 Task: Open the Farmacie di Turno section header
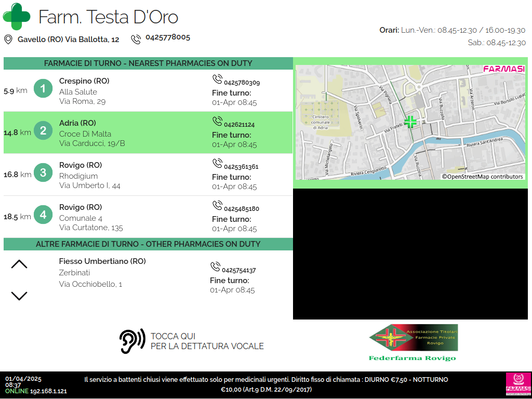coord(148,63)
